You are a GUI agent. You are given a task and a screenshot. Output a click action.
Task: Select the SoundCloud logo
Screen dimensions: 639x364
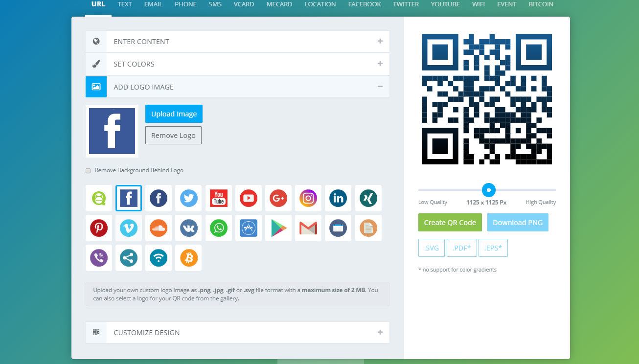[x=159, y=228]
